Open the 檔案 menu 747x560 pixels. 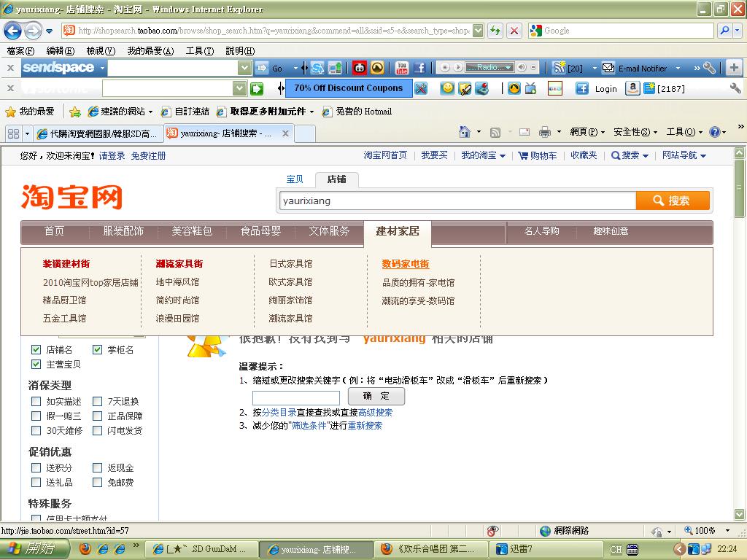point(21,51)
